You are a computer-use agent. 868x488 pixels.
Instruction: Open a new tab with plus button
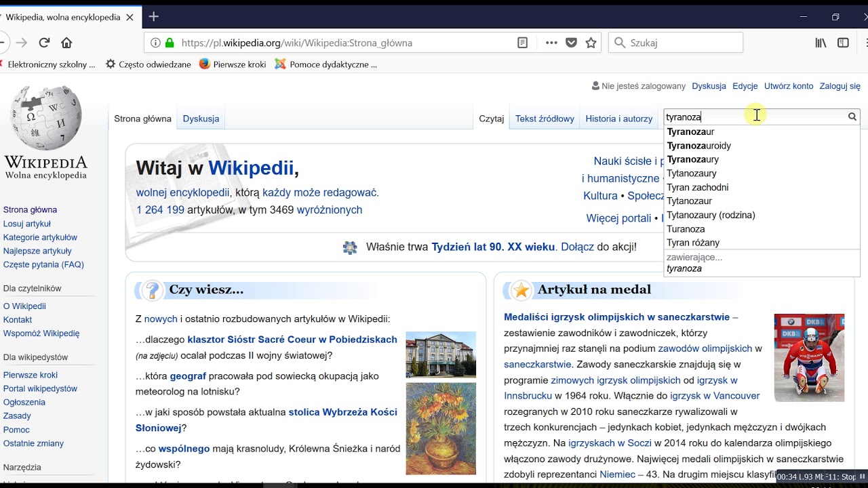coord(154,16)
